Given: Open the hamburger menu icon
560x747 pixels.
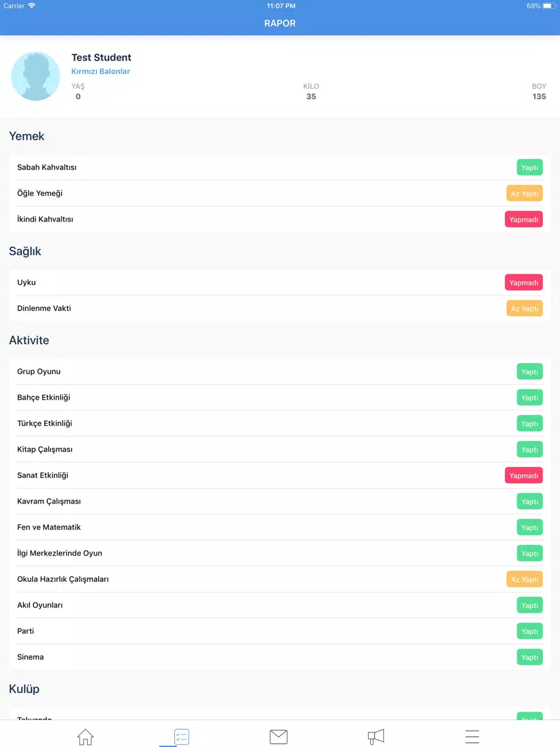Looking at the screenshot, I should point(472,736).
